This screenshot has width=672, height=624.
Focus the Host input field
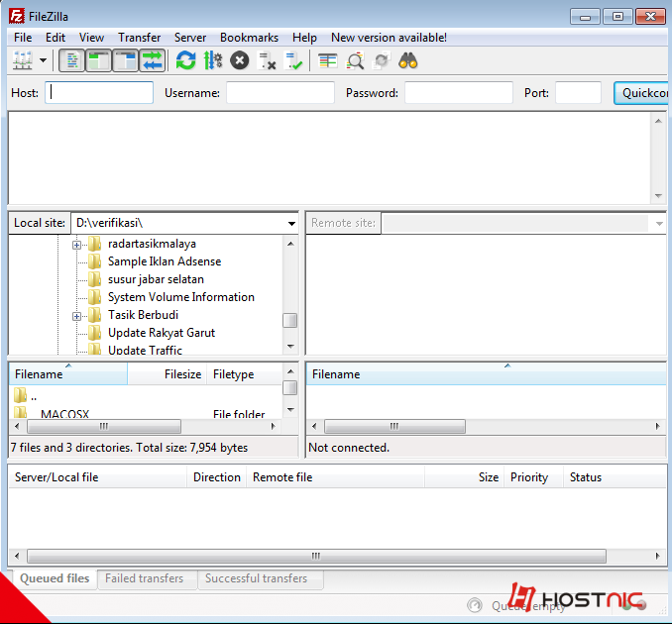99,92
